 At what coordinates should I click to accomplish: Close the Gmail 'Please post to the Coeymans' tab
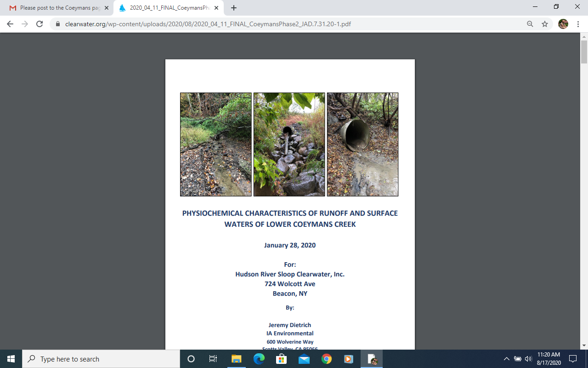[x=107, y=8]
